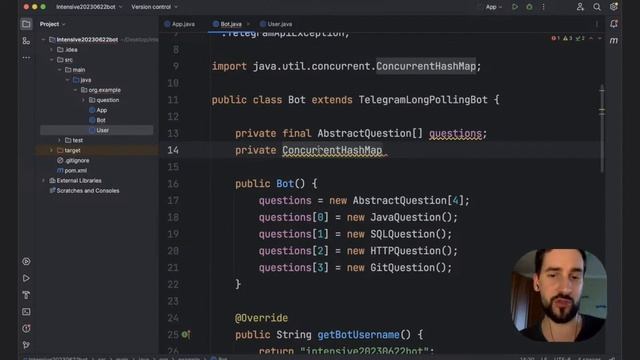
Task: Collapse the src folder
Action: 51,60
